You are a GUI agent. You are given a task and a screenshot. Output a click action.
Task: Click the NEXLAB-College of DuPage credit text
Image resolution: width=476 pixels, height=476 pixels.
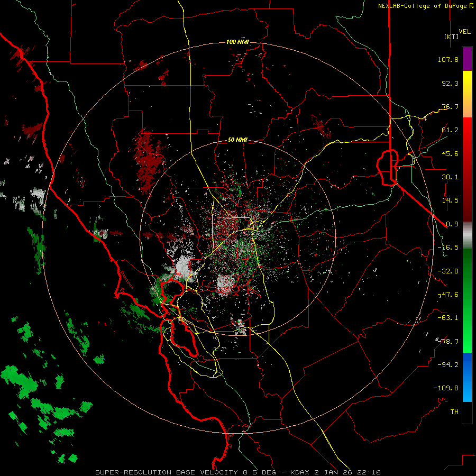pos(425,6)
